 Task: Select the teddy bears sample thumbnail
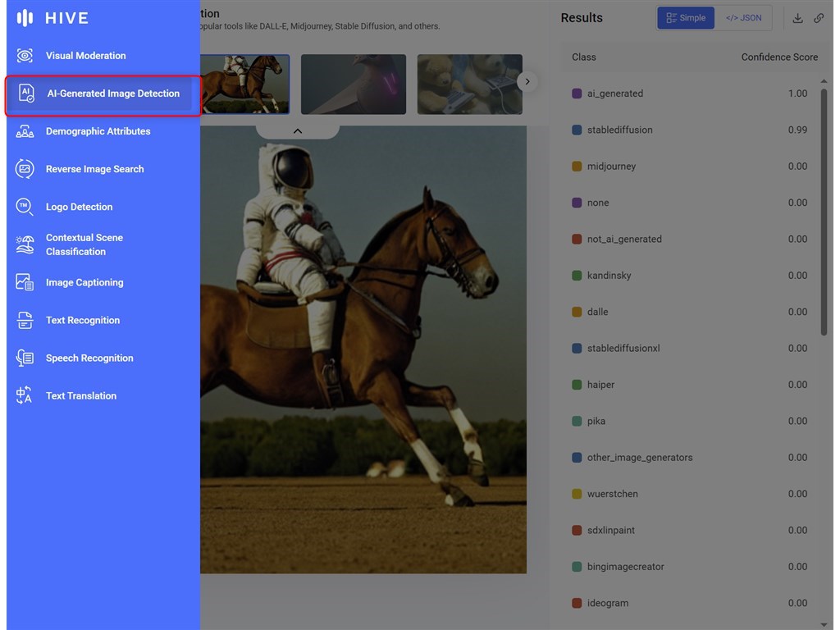coord(470,84)
